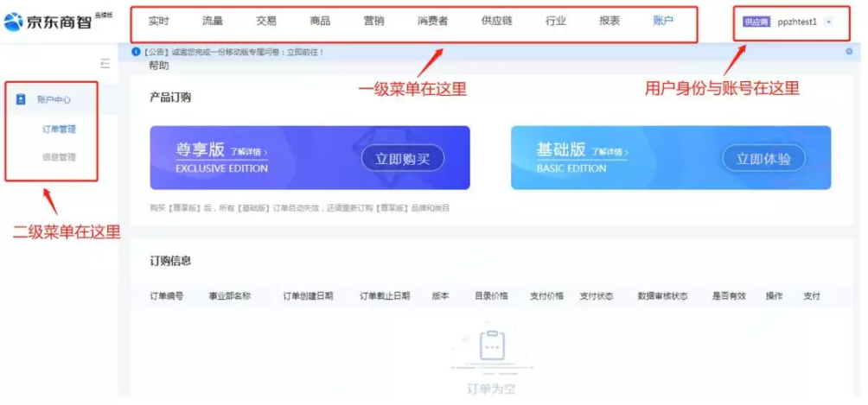Screen dimensions: 868x405
Task: Click the 订单为空 empty-state text
Action: click(491, 389)
